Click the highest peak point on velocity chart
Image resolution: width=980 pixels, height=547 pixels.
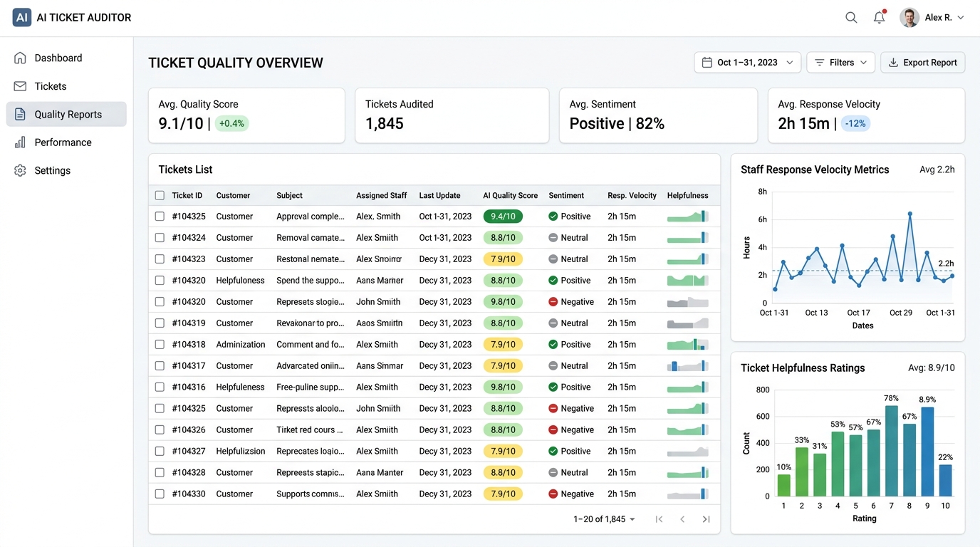coord(910,214)
